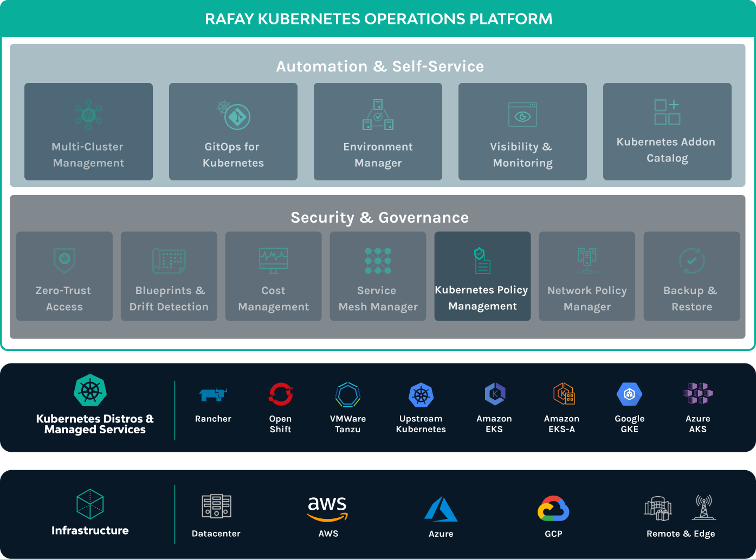Image resolution: width=756 pixels, height=559 pixels.
Task: Click the Azure AKS text label
Action: click(698, 424)
